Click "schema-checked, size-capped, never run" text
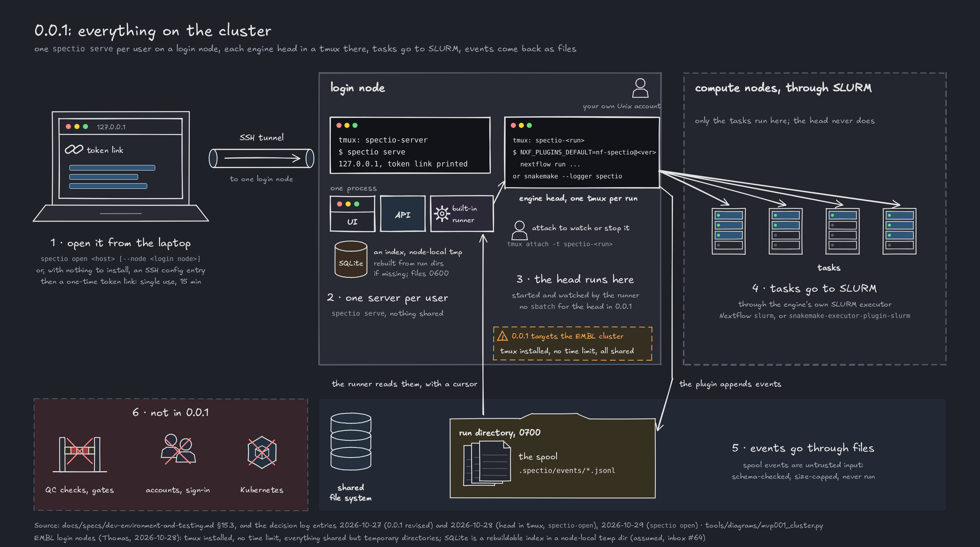This screenshot has height=547, width=980. 803,477
